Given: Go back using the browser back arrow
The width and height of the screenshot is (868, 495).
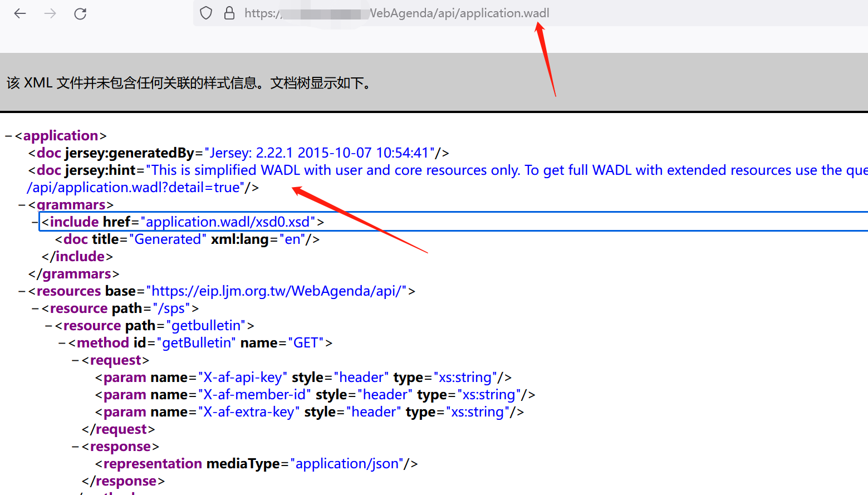Looking at the screenshot, I should coord(20,13).
